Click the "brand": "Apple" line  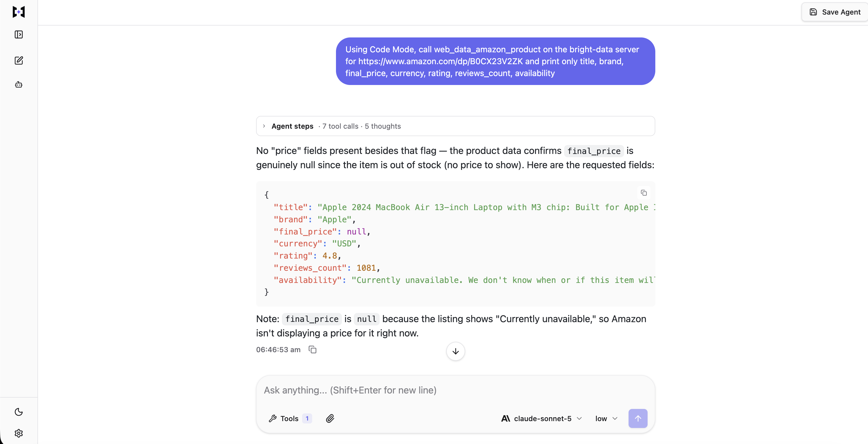click(x=315, y=219)
